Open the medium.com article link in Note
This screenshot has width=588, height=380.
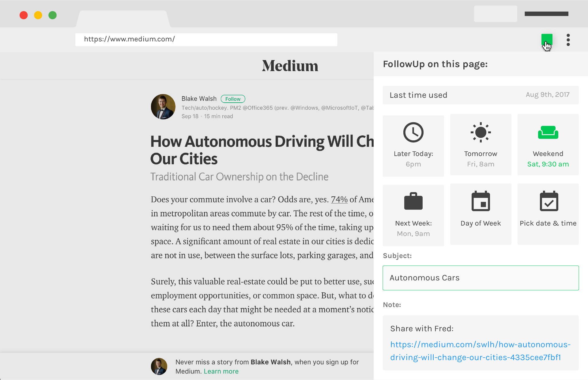[480, 351]
